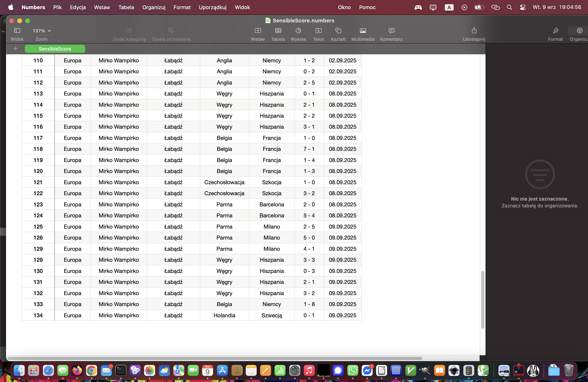Image resolution: width=588 pixels, height=382 pixels.
Task: Open the Uporządkuj menu
Action: 212,7
